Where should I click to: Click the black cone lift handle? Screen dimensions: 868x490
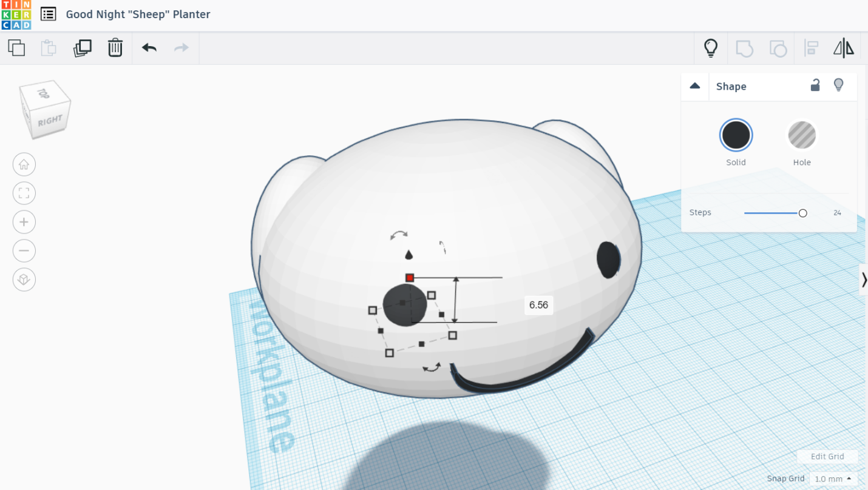click(409, 254)
